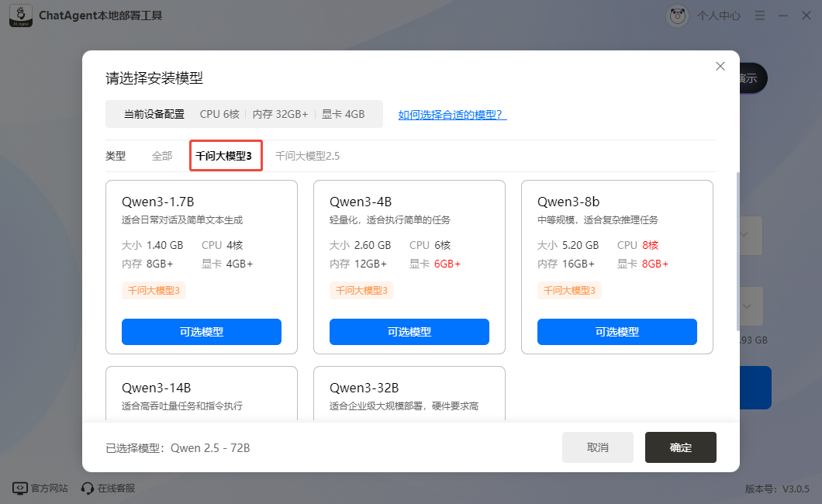Open 个人中心 user center

click(x=718, y=16)
